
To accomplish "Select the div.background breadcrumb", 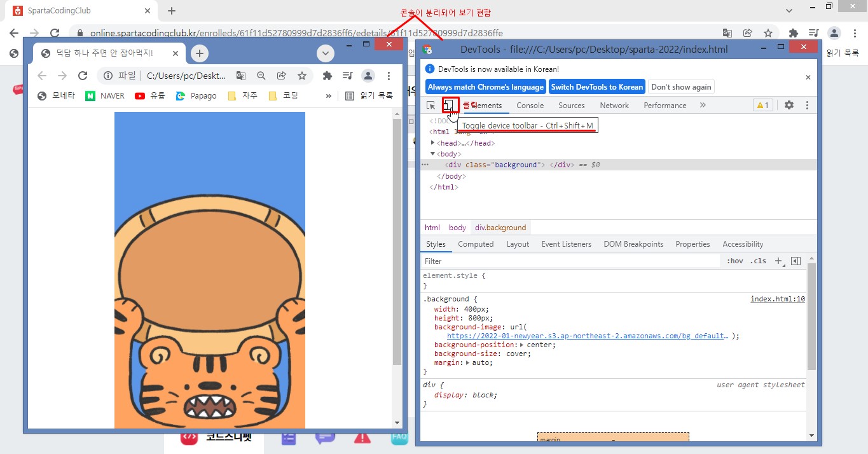I will (x=500, y=228).
